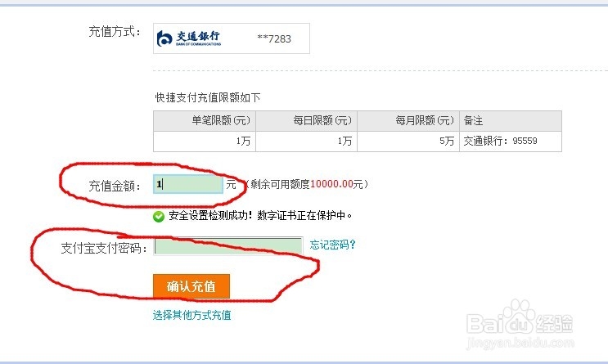Click the 备注 column header
Screen dimensions: 608x364
(x=511, y=120)
